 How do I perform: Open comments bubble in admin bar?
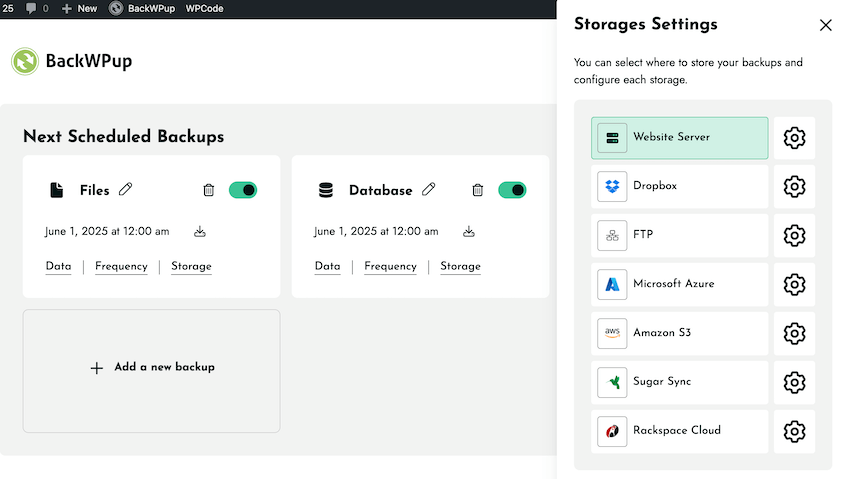[37, 9]
